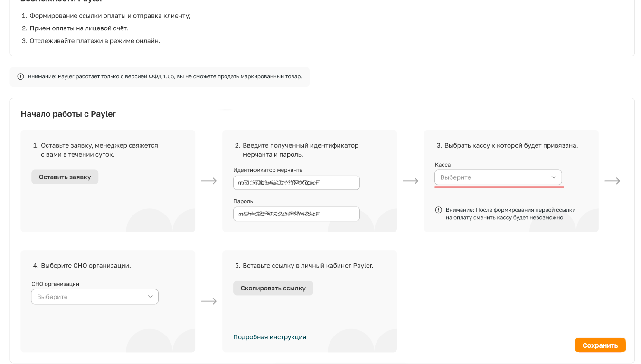Click the ФФД 1.05 warning text

[x=165, y=76]
